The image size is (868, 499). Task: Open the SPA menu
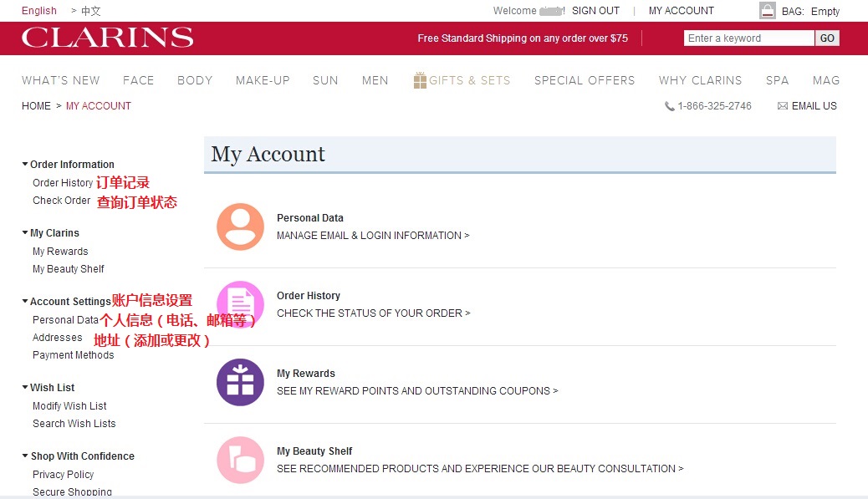[x=777, y=80]
